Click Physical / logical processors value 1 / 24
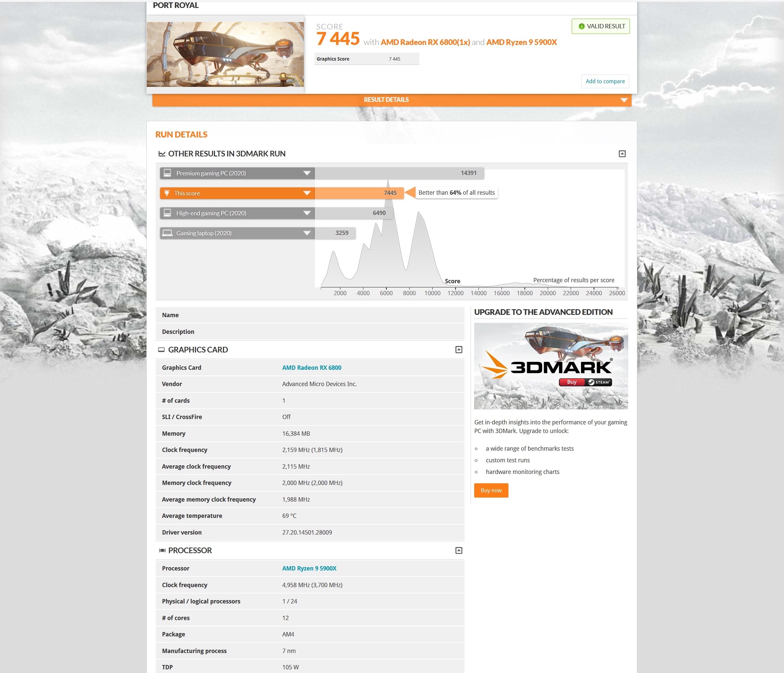The width and height of the screenshot is (784, 673). point(290,601)
